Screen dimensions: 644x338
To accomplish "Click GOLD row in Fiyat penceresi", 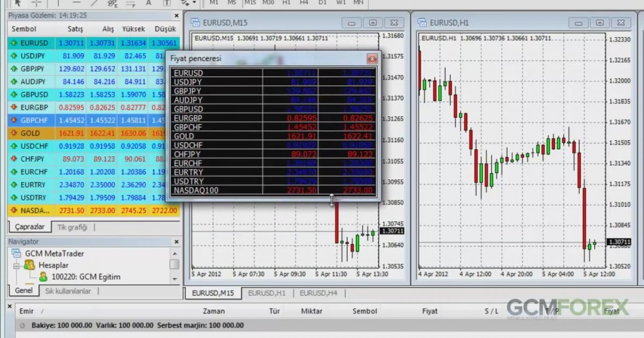I will 273,136.
